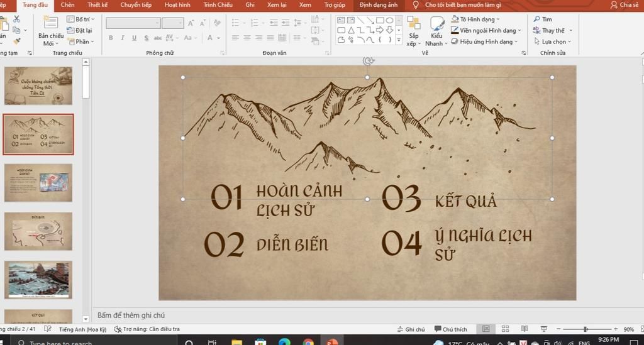The width and height of the screenshot is (644, 345).
Task: Click the Decrease indent icon
Action: tap(274, 23)
